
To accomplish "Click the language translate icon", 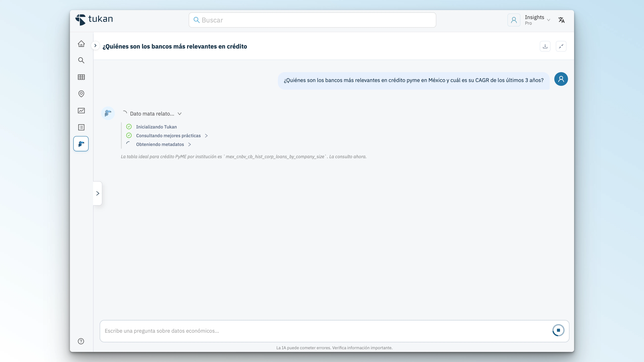I will click(561, 20).
